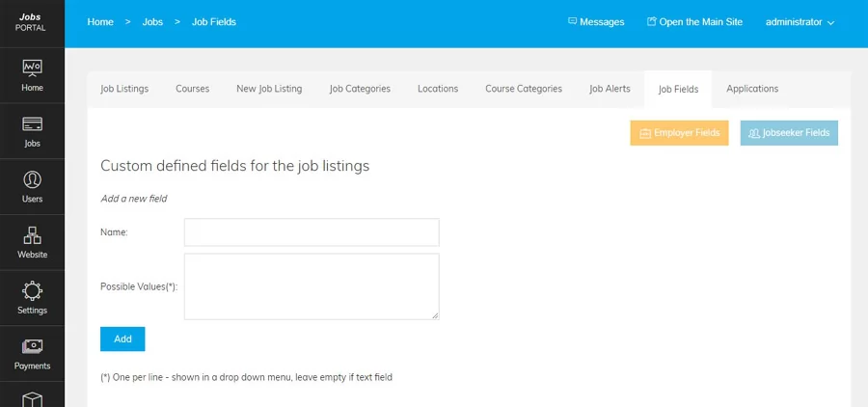Click the Messages envelope icon
The width and height of the screenshot is (868, 407).
click(572, 21)
